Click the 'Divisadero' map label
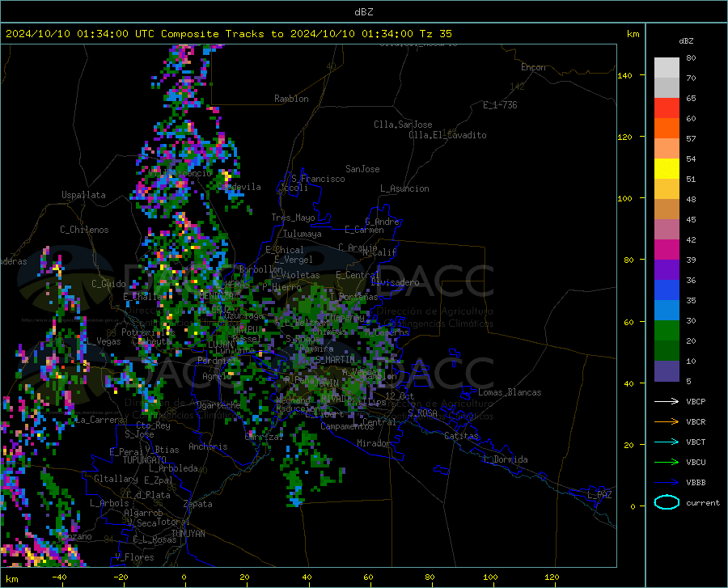The image size is (728, 588). point(395,282)
